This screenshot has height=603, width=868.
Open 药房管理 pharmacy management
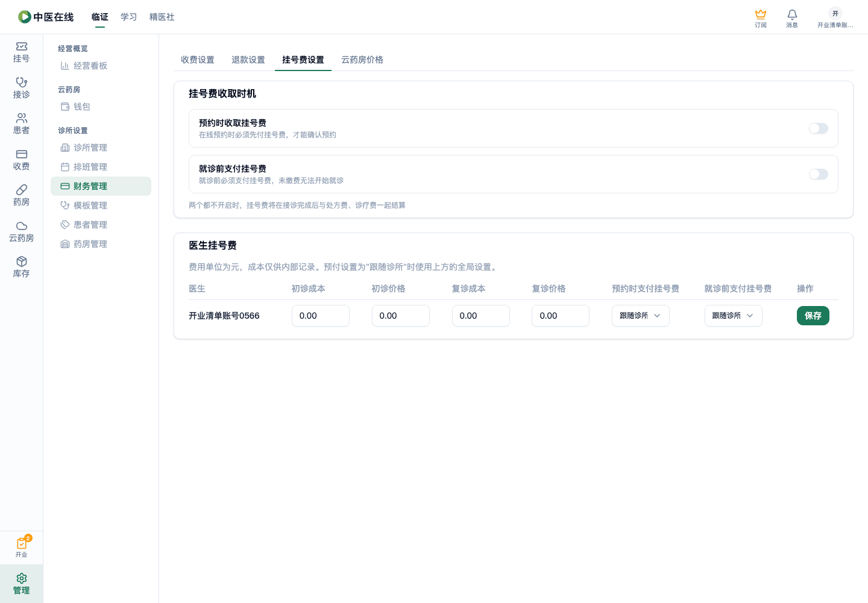[x=101, y=244]
